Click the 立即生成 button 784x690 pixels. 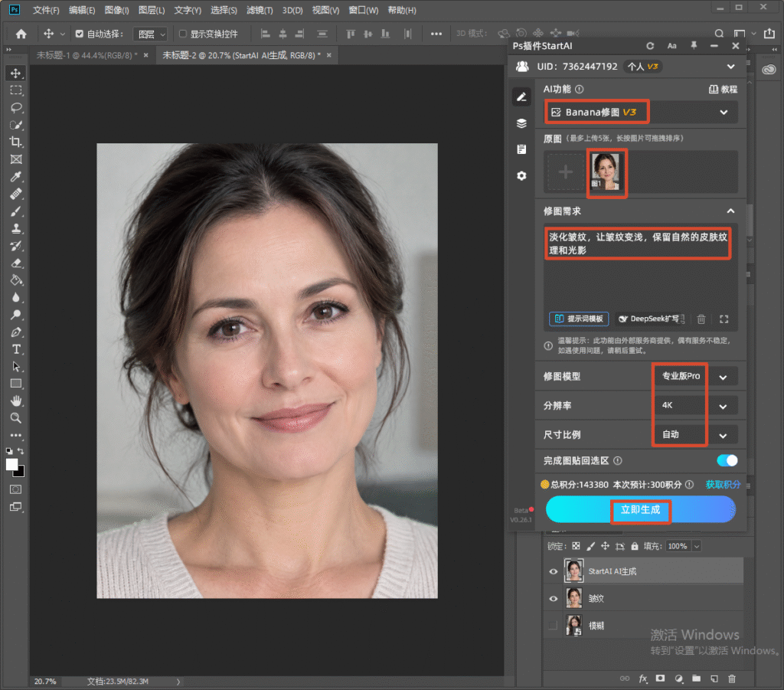641,509
